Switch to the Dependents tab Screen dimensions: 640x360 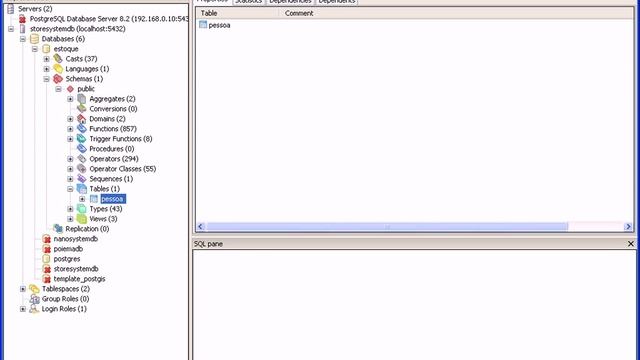(337, 2)
